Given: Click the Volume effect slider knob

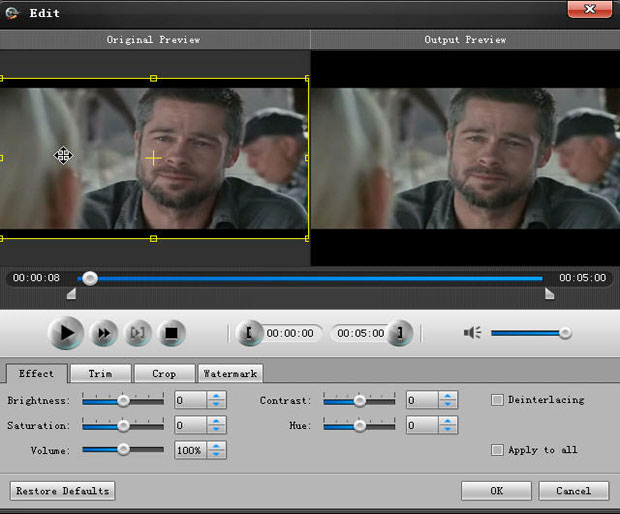Looking at the screenshot, I should click(123, 450).
